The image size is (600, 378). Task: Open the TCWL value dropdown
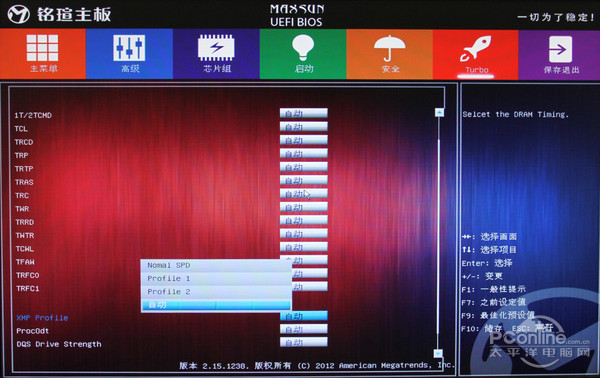tap(303, 247)
